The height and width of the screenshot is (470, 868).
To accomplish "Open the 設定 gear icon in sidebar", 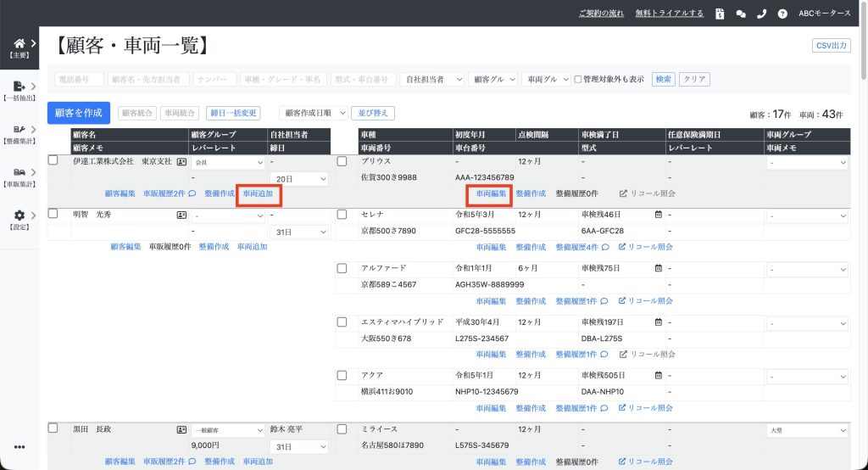I will (20, 216).
